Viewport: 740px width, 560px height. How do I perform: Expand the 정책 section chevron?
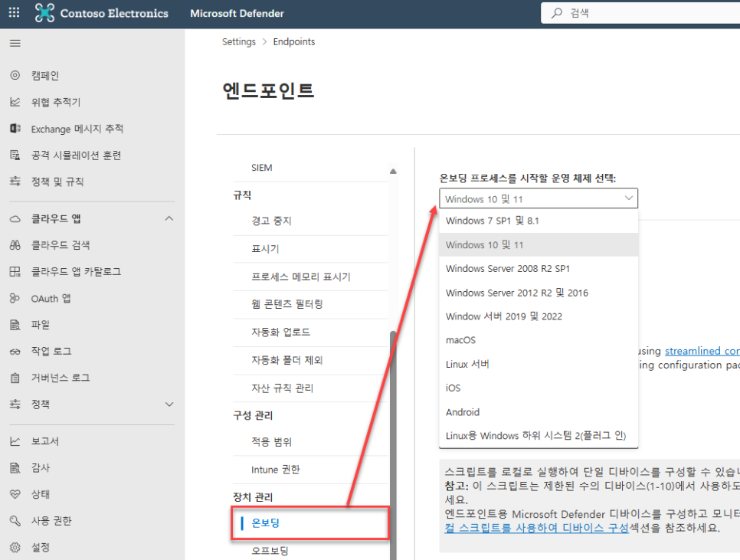coord(169,404)
